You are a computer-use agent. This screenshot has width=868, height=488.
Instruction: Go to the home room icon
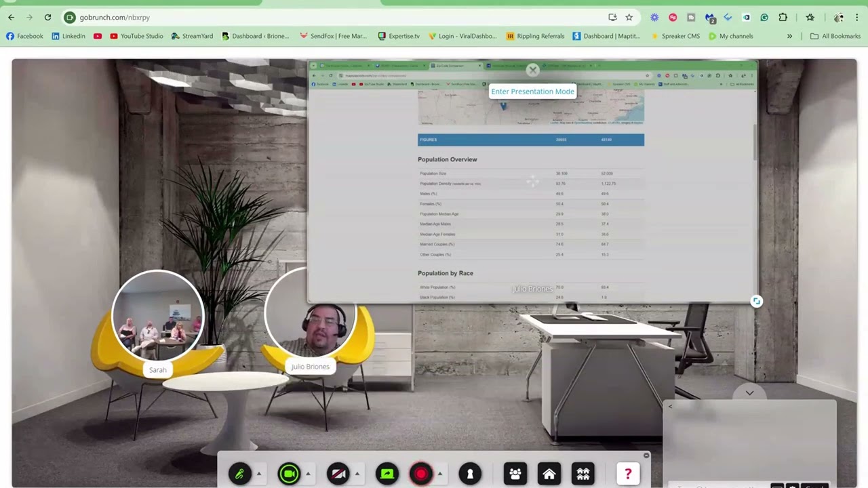pyautogui.click(x=549, y=474)
